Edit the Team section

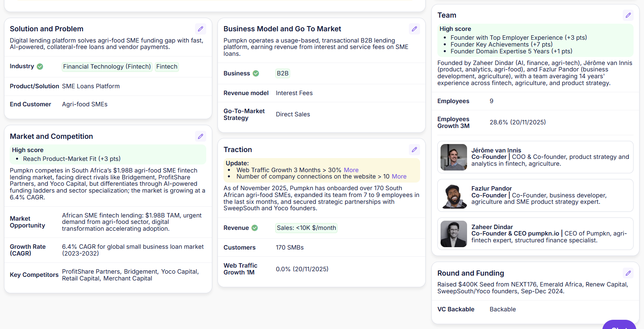tap(628, 15)
